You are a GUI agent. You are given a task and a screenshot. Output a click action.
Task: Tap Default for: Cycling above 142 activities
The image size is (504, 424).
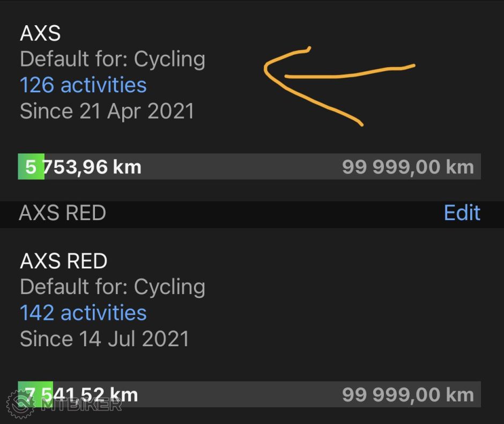coord(113,287)
